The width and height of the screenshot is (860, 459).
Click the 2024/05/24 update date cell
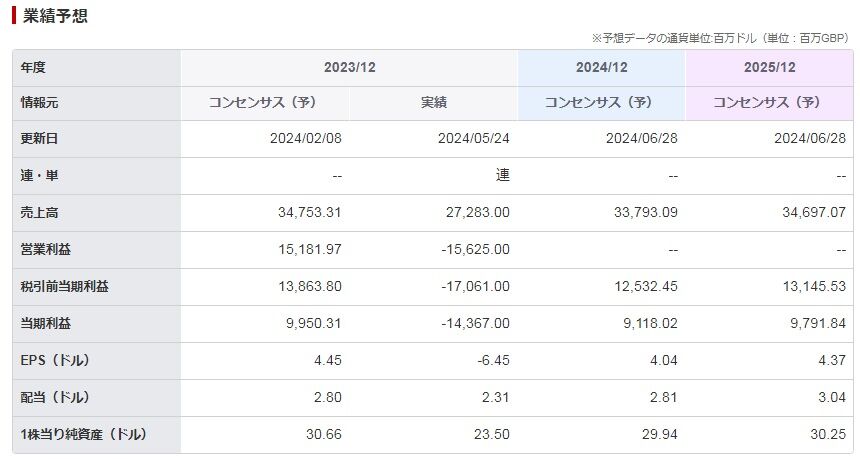pos(473,138)
